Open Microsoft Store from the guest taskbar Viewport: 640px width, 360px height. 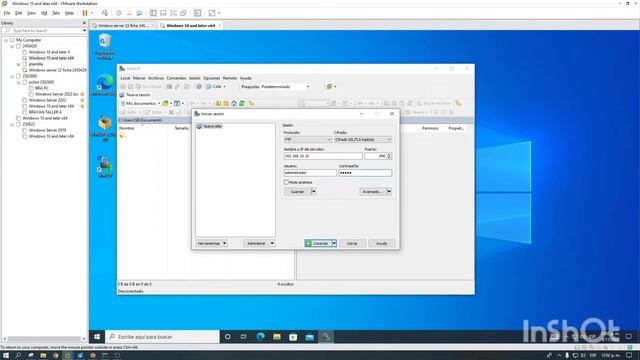click(293, 336)
